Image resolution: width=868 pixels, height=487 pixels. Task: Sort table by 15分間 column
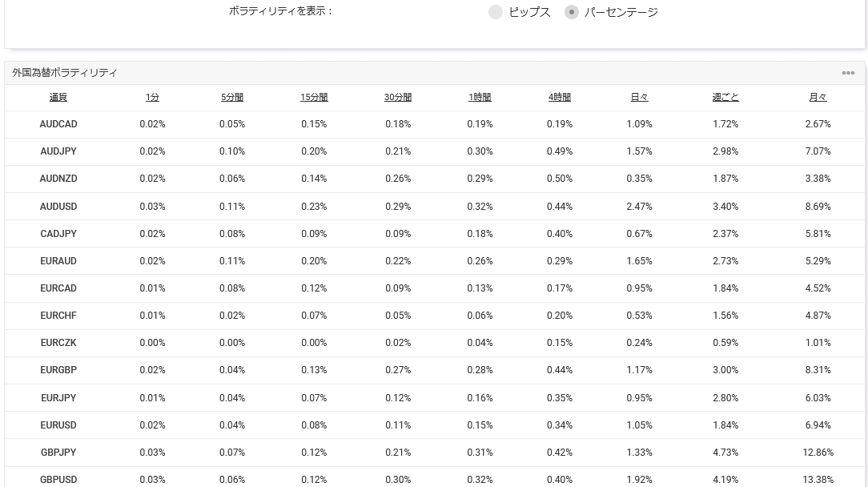pos(314,97)
